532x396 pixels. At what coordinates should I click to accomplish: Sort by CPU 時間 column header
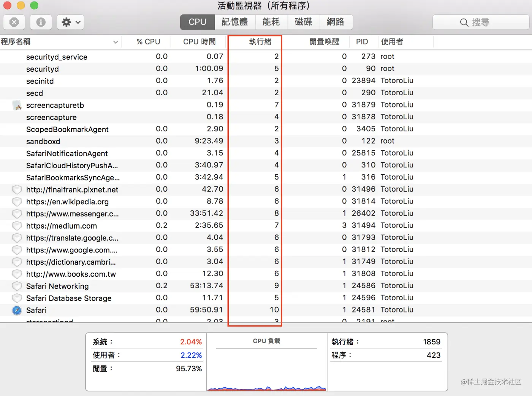tap(199, 42)
